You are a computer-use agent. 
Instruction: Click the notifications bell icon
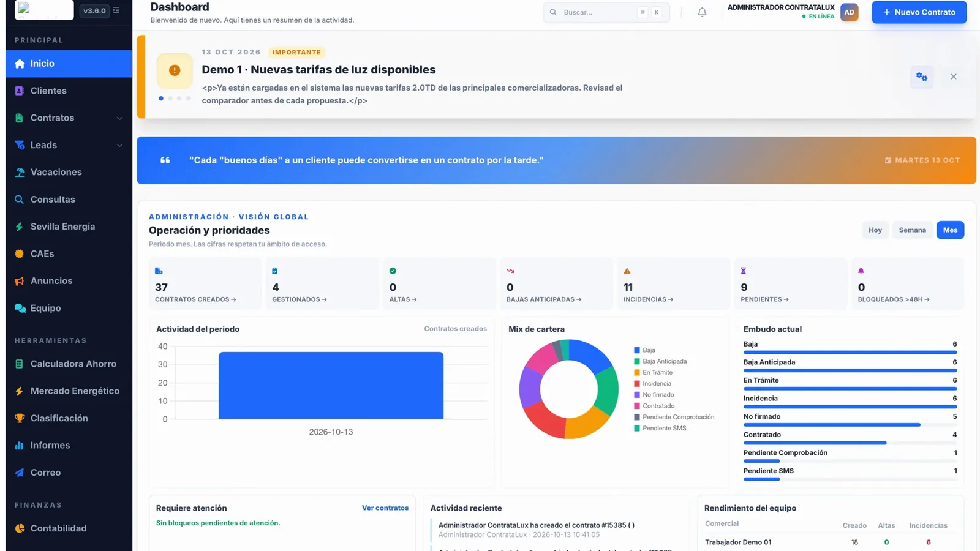702,12
